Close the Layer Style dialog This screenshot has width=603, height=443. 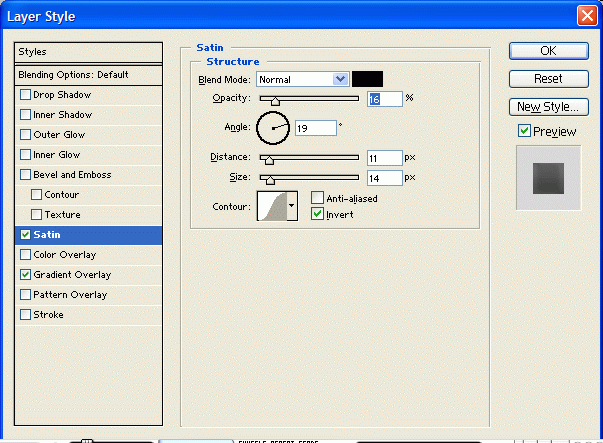588,16
